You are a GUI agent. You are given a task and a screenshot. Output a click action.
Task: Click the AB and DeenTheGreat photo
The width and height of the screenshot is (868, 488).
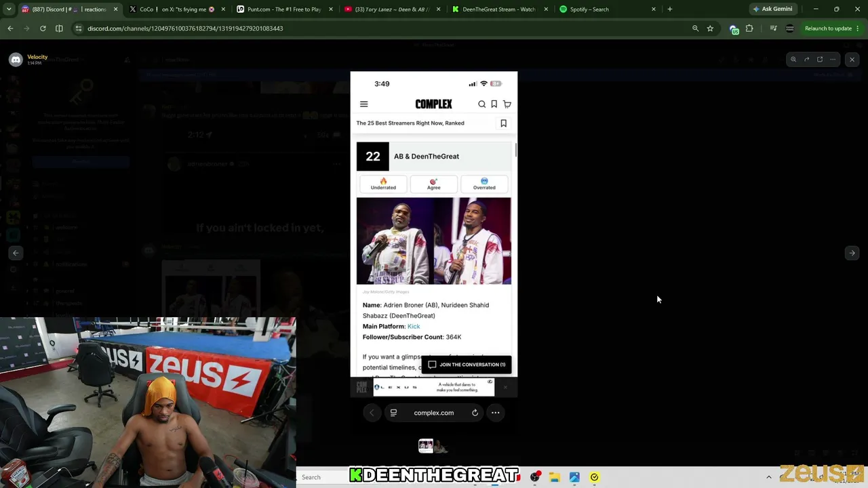point(434,241)
